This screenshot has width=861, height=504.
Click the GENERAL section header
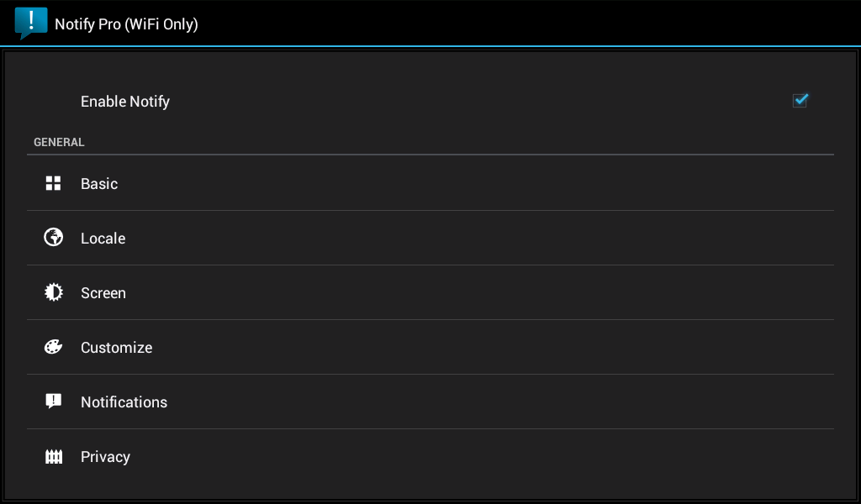coord(60,142)
